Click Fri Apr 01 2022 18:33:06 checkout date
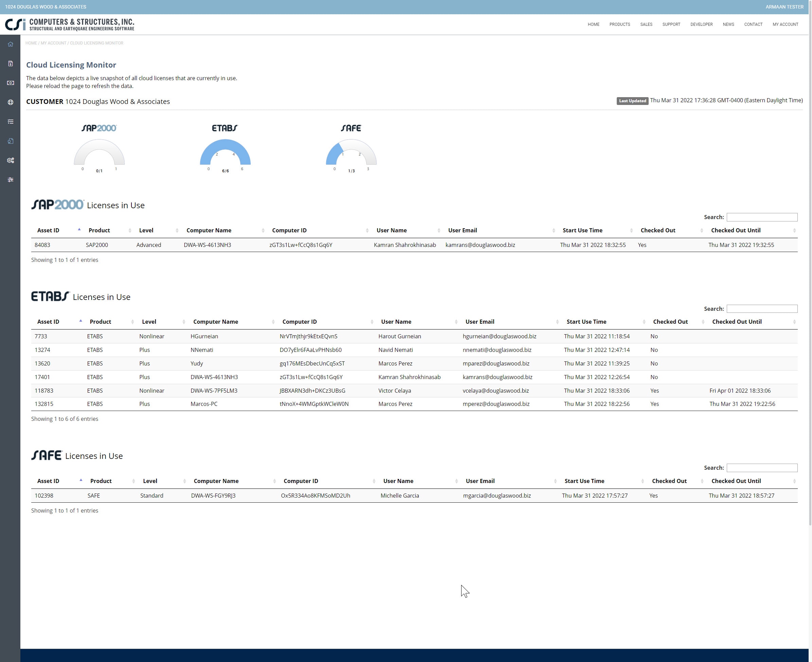 (x=740, y=391)
